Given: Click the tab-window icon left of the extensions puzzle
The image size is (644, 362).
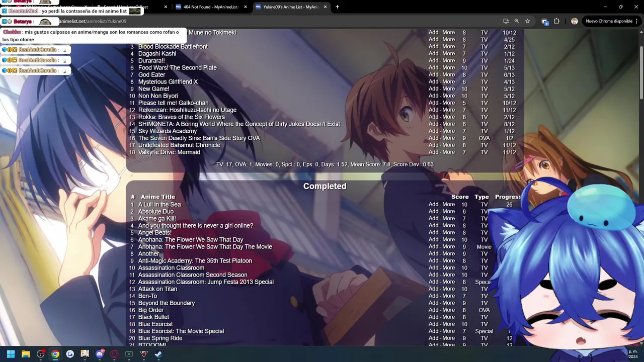Looking at the screenshot, I should click(544, 21).
